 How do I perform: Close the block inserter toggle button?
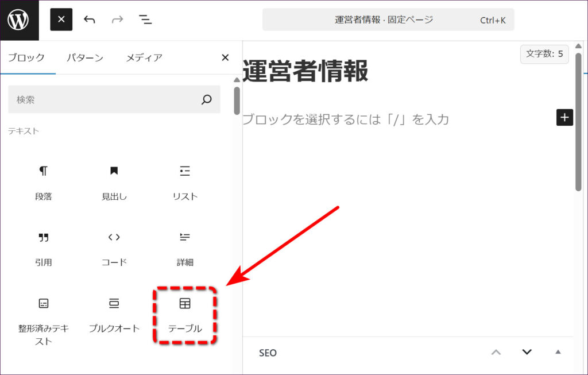click(x=61, y=20)
